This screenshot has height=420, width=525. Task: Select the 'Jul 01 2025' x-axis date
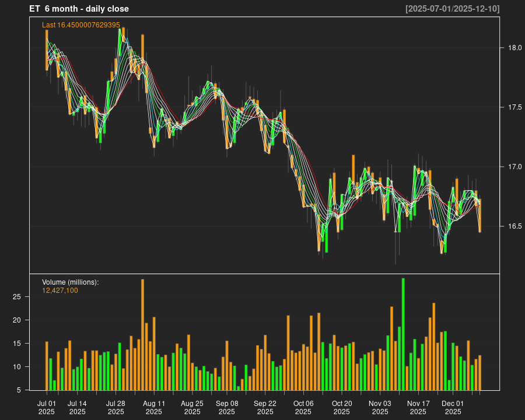point(47,407)
